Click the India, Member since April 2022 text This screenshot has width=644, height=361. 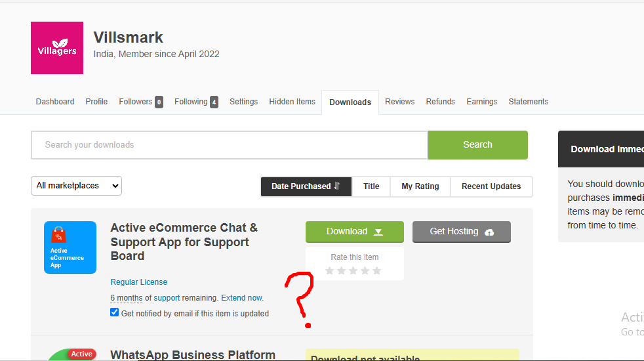click(157, 54)
